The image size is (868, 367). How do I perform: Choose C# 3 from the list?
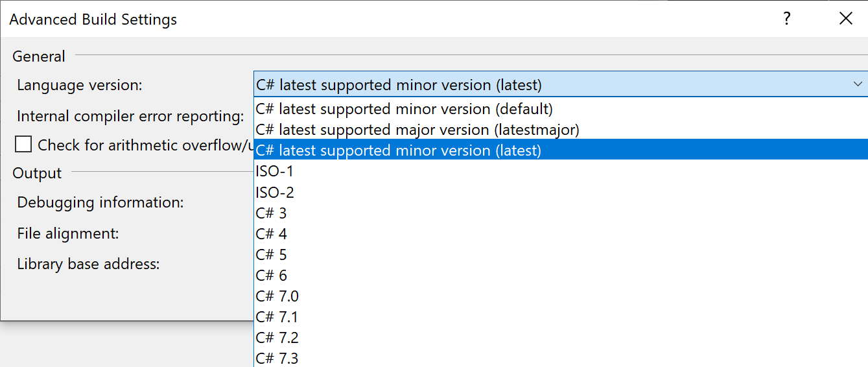click(271, 213)
